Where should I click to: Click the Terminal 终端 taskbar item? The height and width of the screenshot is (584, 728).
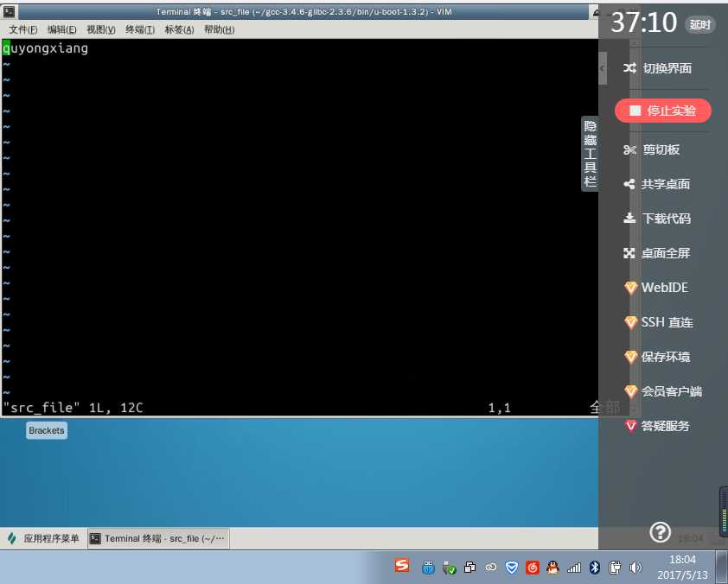[158, 538]
